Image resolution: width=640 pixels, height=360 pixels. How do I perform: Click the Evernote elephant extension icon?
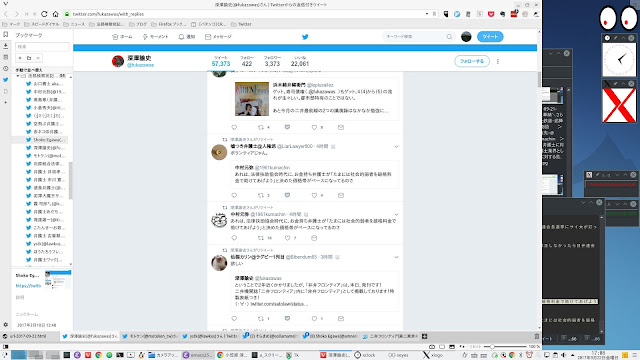click(x=502, y=14)
